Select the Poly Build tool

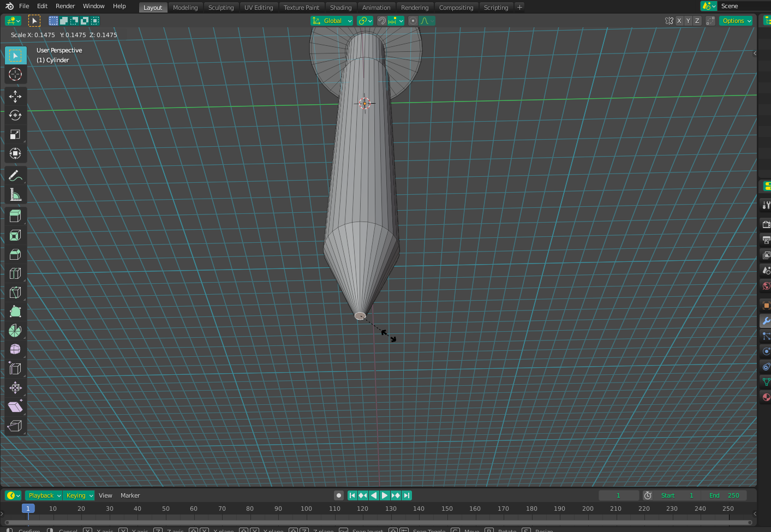tap(15, 312)
